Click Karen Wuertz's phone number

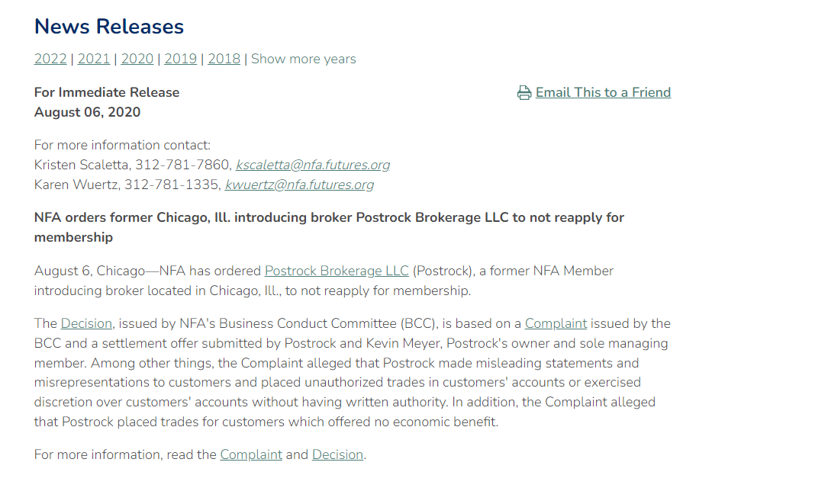point(172,185)
